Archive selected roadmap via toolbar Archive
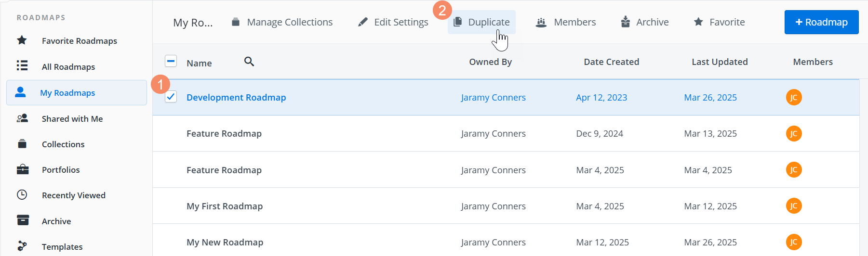This screenshot has width=868, height=256. tap(644, 22)
